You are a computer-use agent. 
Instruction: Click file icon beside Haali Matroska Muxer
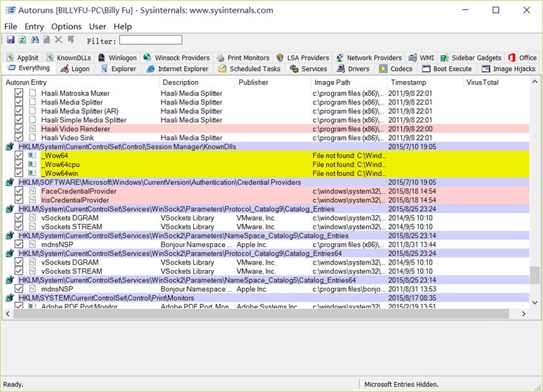(32, 92)
